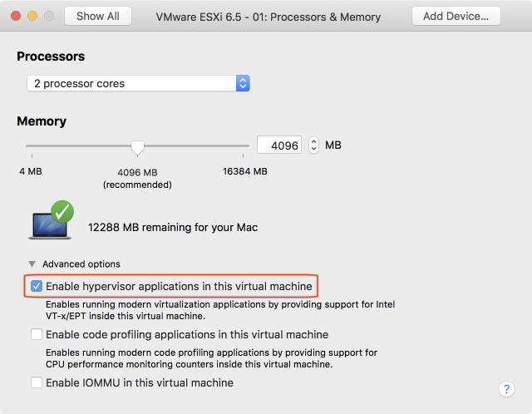This screenshot has height=414, width=532.
Task: Click the Show All button
Action: tap(98, 16)
